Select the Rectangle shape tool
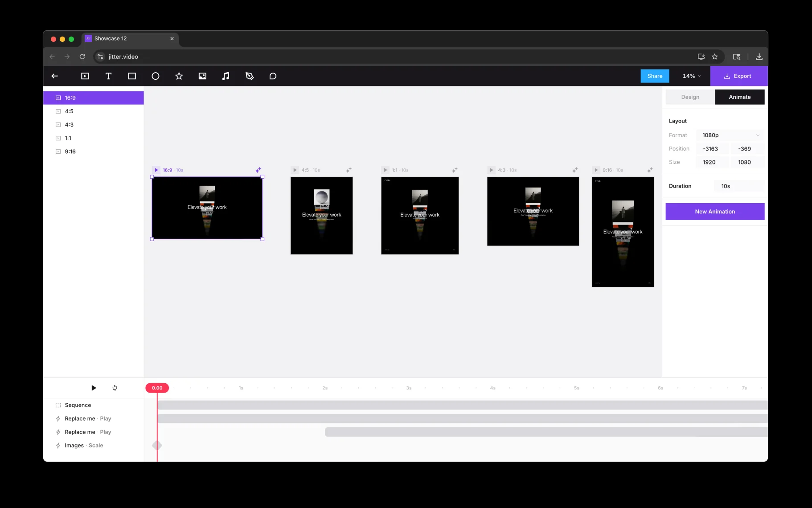 click(132, 76)
